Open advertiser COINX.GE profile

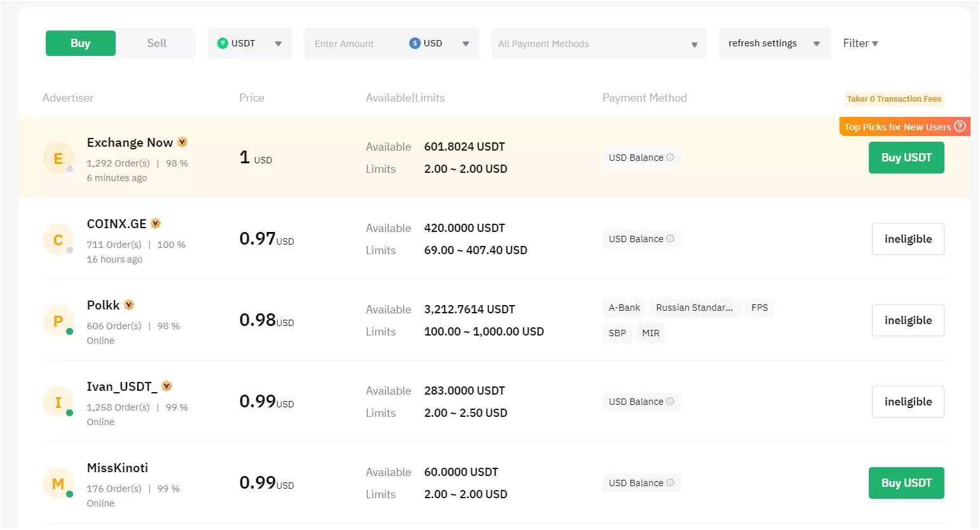117,224
